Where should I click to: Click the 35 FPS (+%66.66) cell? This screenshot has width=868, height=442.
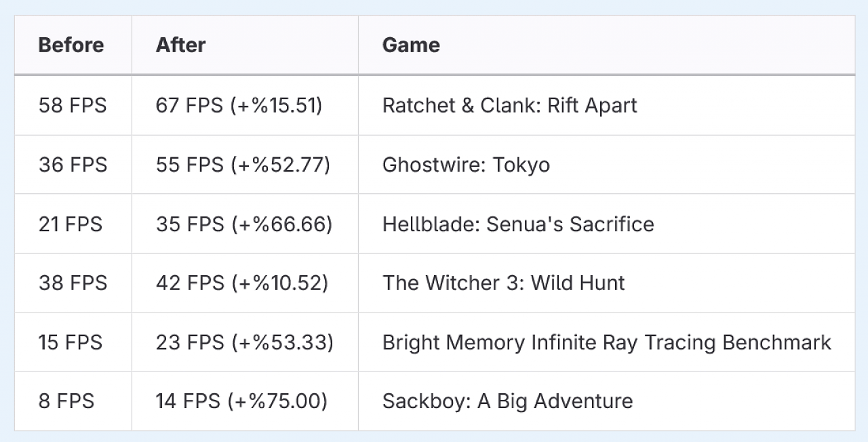coord(244,224)
